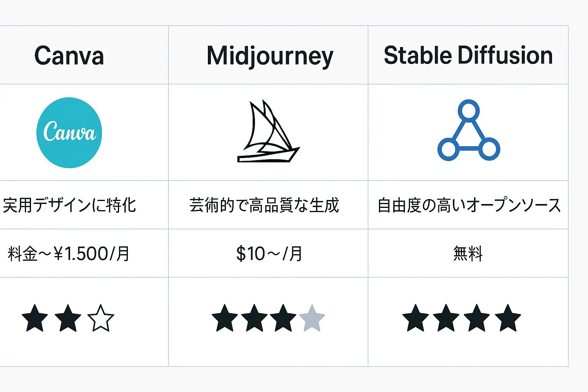
Task: Click the second filled star under Canva
Action: (x=68, y=318)
